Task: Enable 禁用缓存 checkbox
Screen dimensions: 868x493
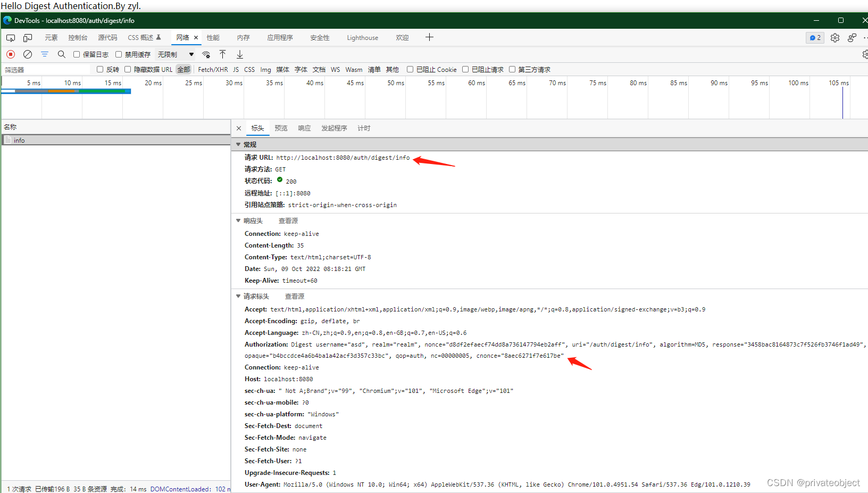Action: 119,54
